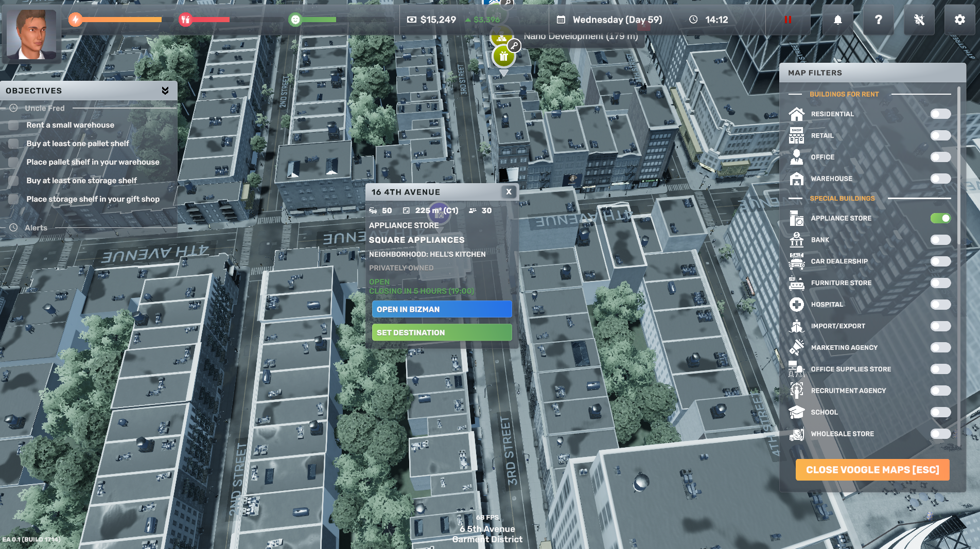Collapse the Objectives panel chevron
The height and width of the screenshot is (549, 980).
165,91
